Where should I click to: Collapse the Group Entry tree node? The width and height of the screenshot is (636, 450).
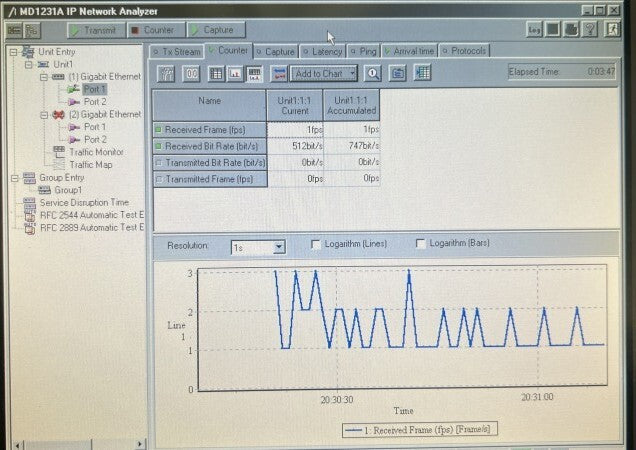point(14,178)
